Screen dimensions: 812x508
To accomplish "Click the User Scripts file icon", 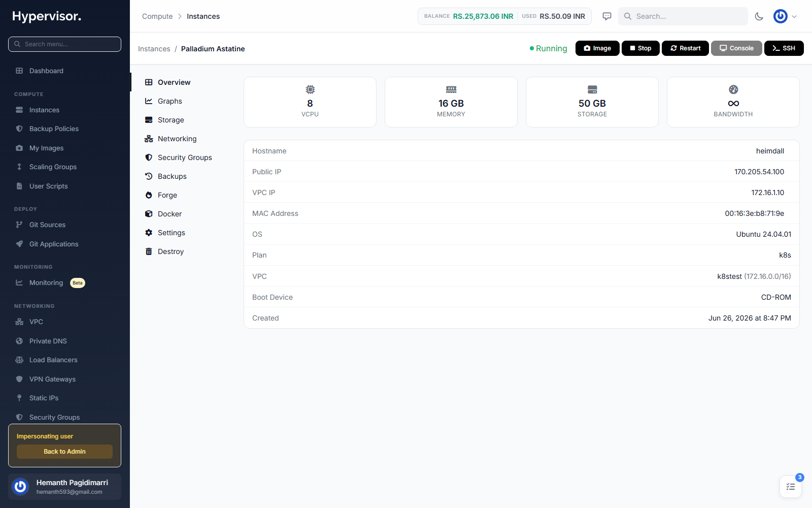I will click(x=19, y=186).
